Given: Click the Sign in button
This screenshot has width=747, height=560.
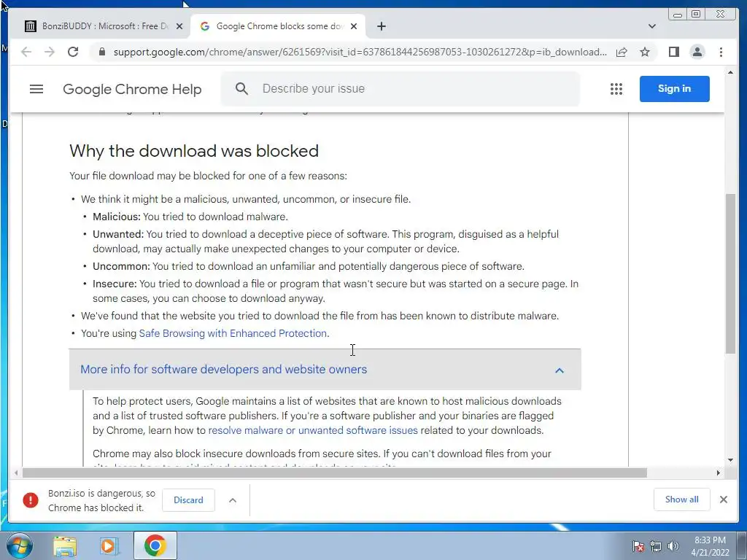Looking at the screenshot, I should 674,88.
